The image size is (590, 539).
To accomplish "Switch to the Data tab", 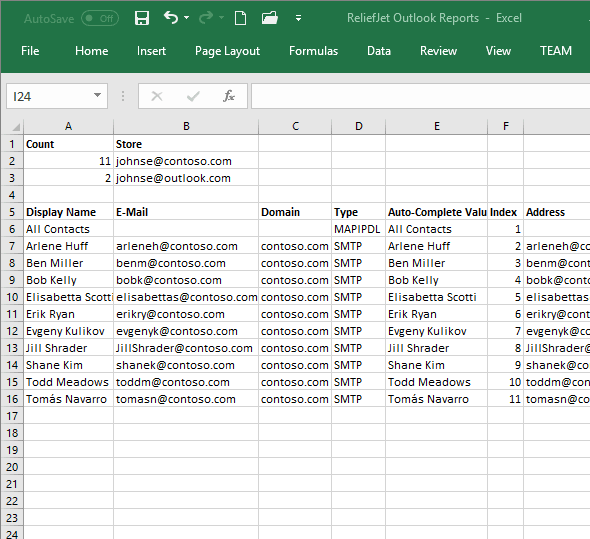I will 379,51.
